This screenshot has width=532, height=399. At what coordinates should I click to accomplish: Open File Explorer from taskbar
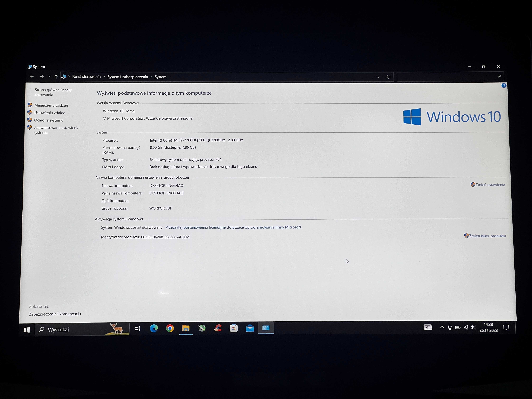coord(186,328)
